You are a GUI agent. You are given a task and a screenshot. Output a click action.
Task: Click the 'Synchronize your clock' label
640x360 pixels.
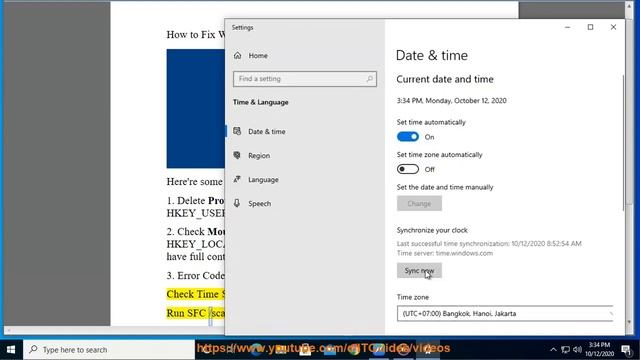(432, 230)
